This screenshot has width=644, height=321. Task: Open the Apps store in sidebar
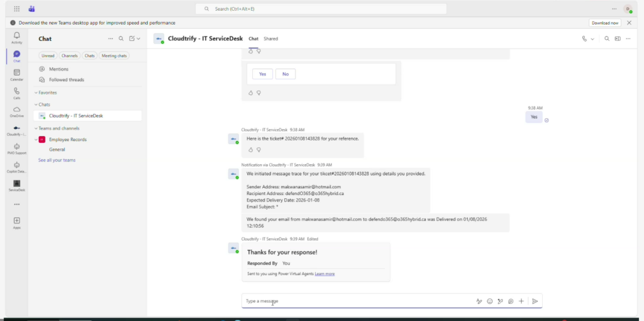point(16,223)
